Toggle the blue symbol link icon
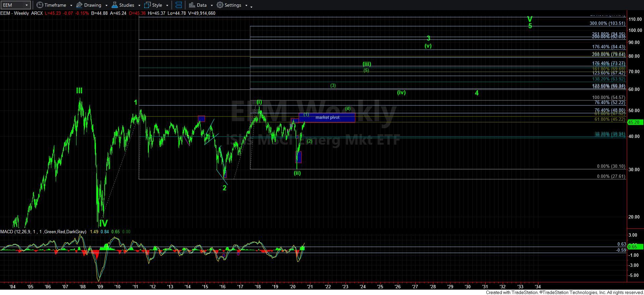Screen dimensions: 644x295 point(179,5)
